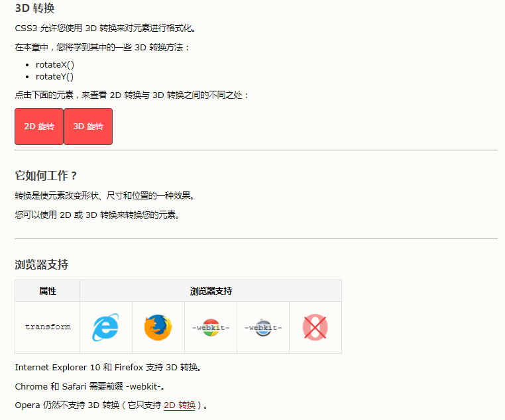Click the crossed-out Opera icon
The height and width of the screenshot is (420, 505).
pyautogui.click(x=315, y=327)
